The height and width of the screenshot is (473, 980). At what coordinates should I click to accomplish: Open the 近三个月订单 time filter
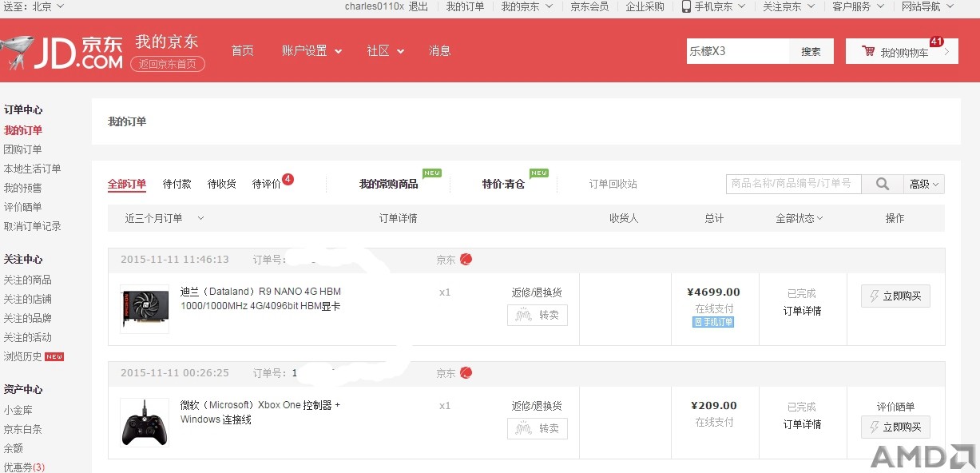coord(165,218)
